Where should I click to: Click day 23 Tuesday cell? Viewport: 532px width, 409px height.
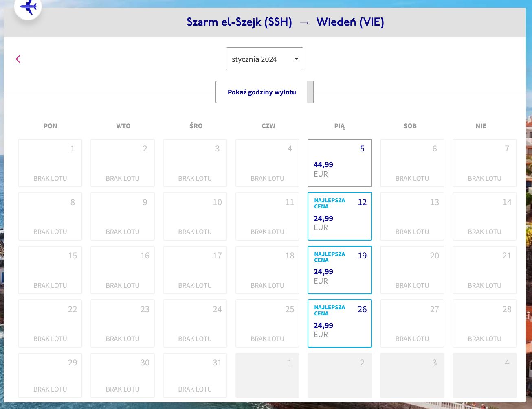point(123,323)
